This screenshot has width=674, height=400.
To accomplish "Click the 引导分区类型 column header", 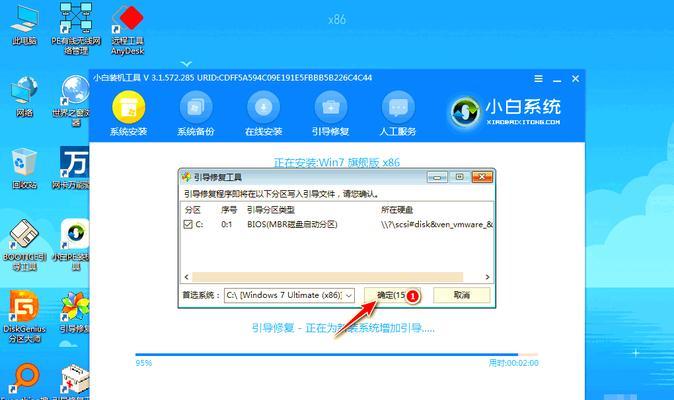I will pyautogui.click(x=271, y=210).
